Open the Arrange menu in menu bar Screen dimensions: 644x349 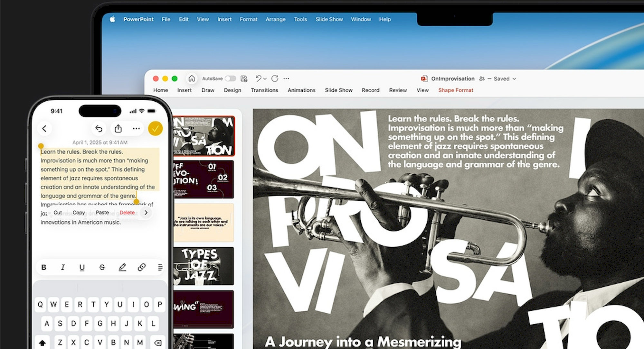coord(275,19)
